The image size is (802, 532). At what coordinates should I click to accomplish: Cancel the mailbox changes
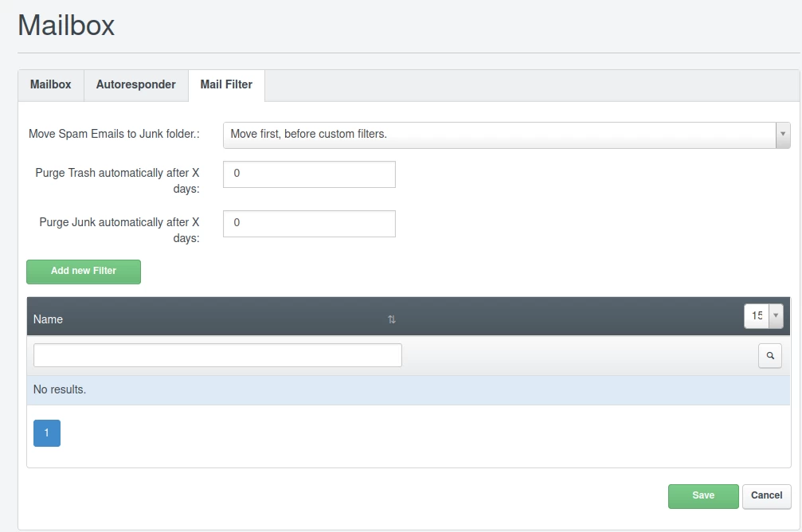tap(766, 496)
